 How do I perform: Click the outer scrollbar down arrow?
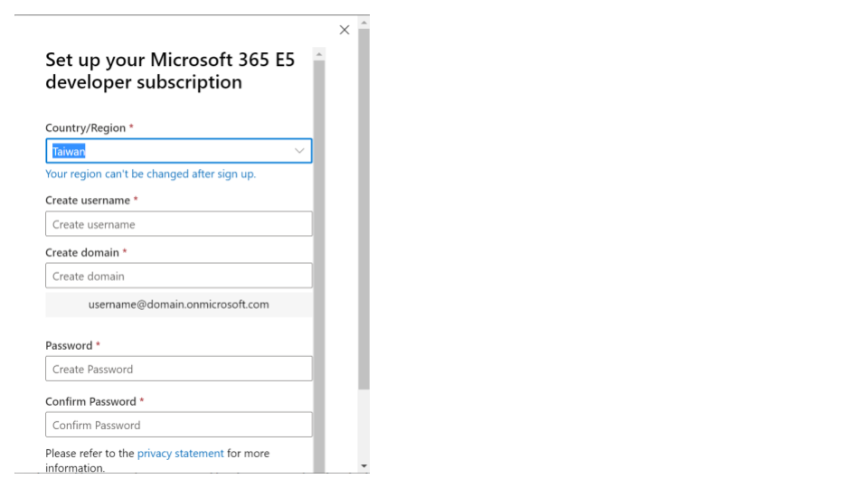tap(363, 466)
